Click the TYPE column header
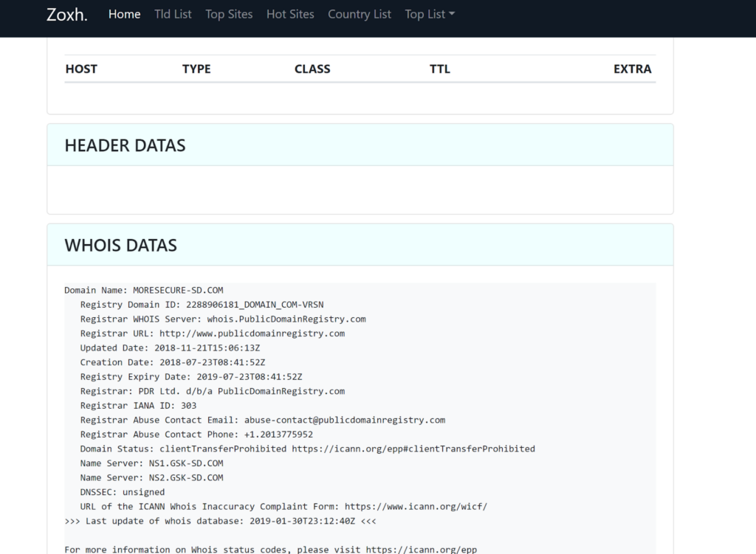 [196, 69]
